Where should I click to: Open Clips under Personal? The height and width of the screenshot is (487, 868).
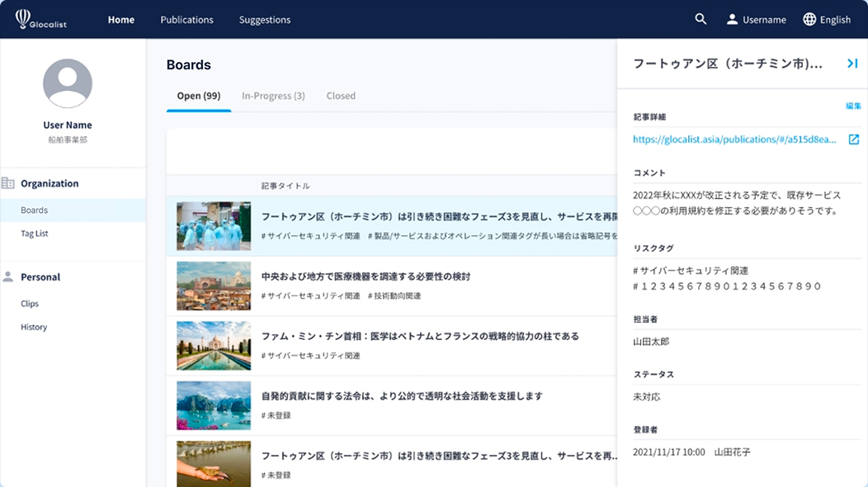coord(30,303)
